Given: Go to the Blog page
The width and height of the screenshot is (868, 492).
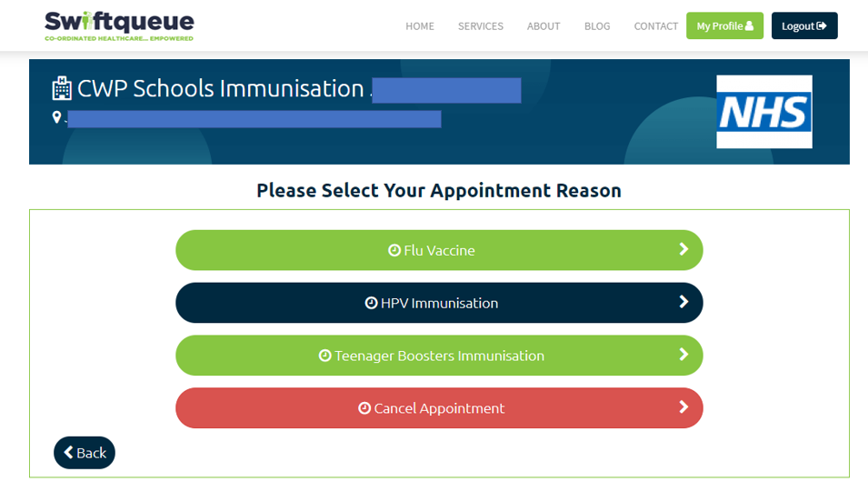Looking at the screenshot, I should [597, 26].
